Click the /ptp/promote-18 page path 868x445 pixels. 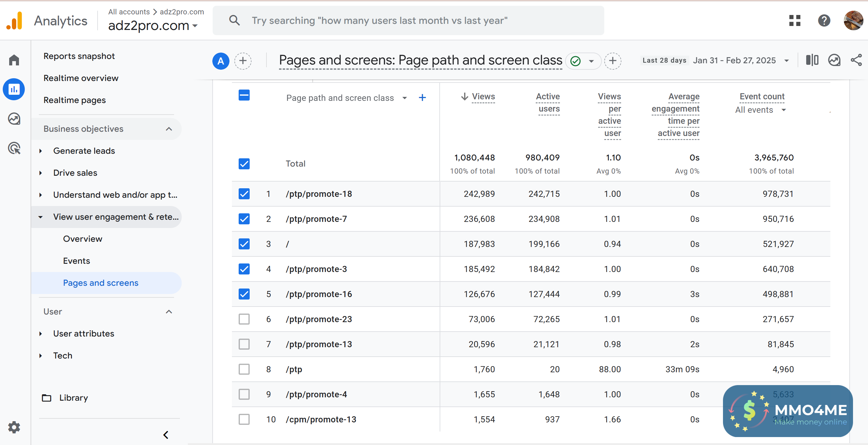319,194
